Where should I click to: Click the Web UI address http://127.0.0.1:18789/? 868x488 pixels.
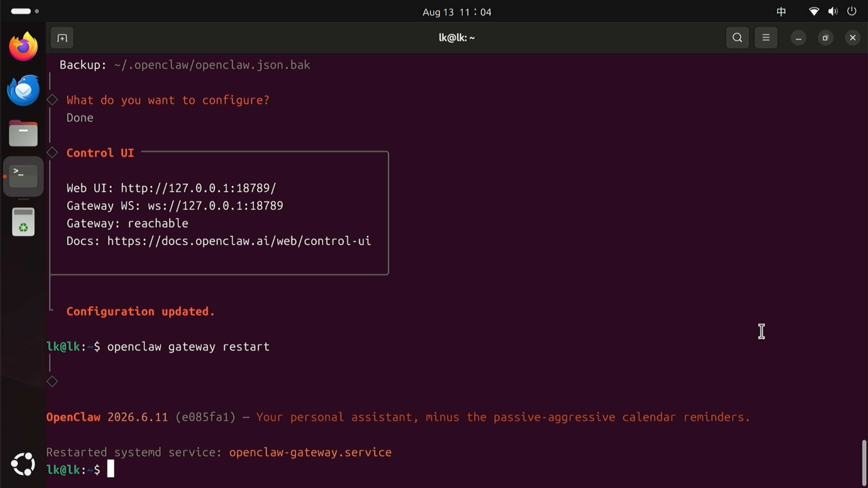[x=198, y=188]
